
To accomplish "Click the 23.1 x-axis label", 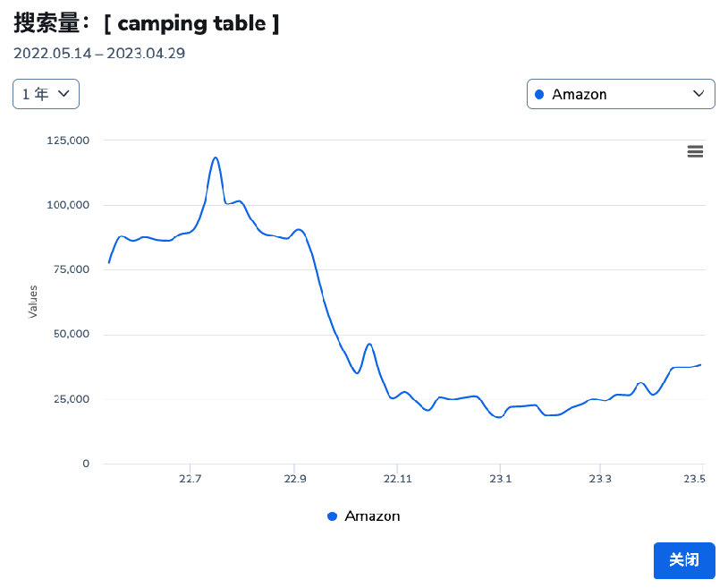I will tap(500, 479).
